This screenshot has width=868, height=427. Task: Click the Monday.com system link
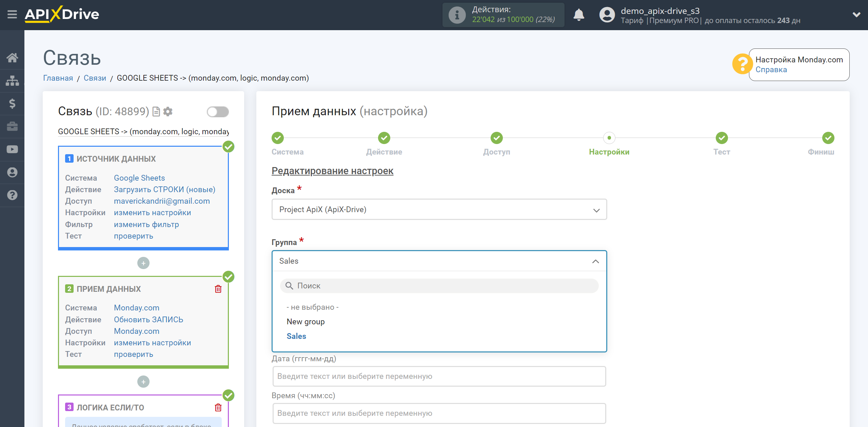tap(137, 308)
